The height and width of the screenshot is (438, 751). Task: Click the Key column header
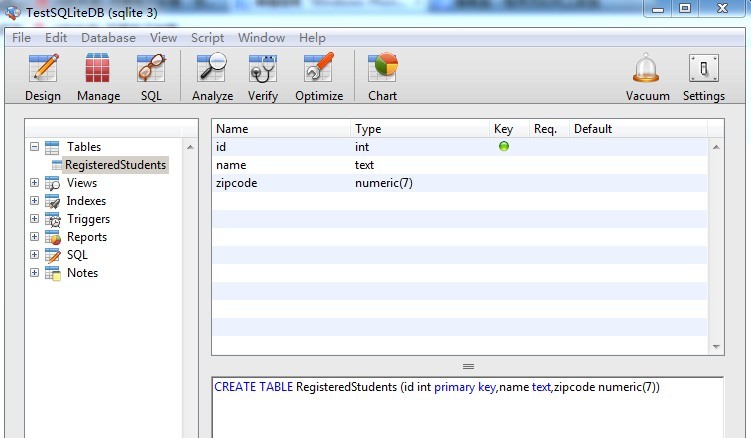point(510,129)
